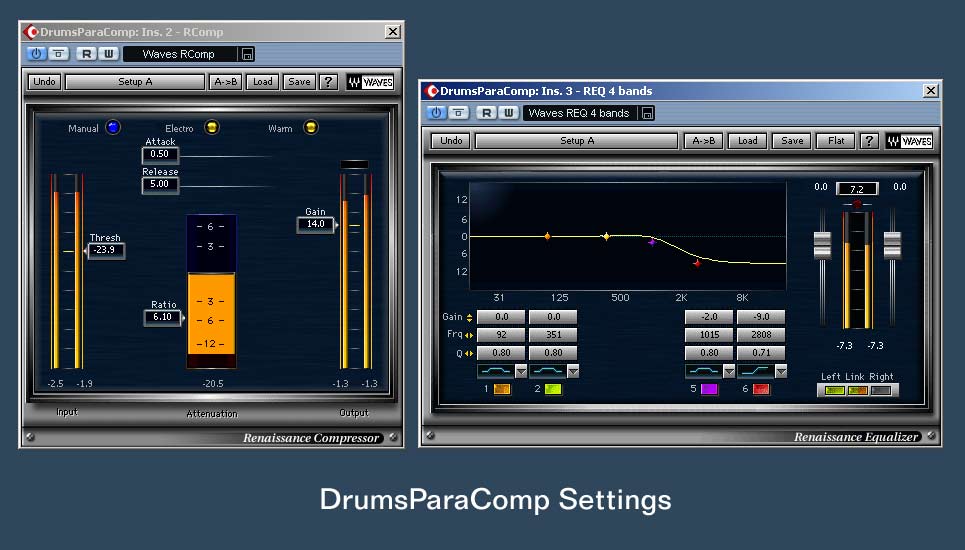Click the Waves logo in RComp
965x550 pixels.
click(x=370, y=82)
